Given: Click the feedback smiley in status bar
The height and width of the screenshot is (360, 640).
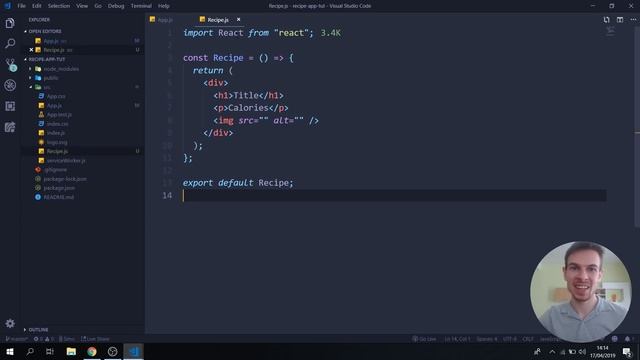Looking at the screenshot, I should click(x=614, y=339).
